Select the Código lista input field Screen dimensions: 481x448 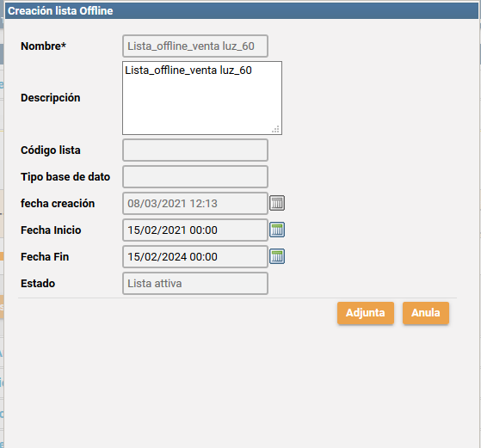pyautogui.click(x=195, y=150)
